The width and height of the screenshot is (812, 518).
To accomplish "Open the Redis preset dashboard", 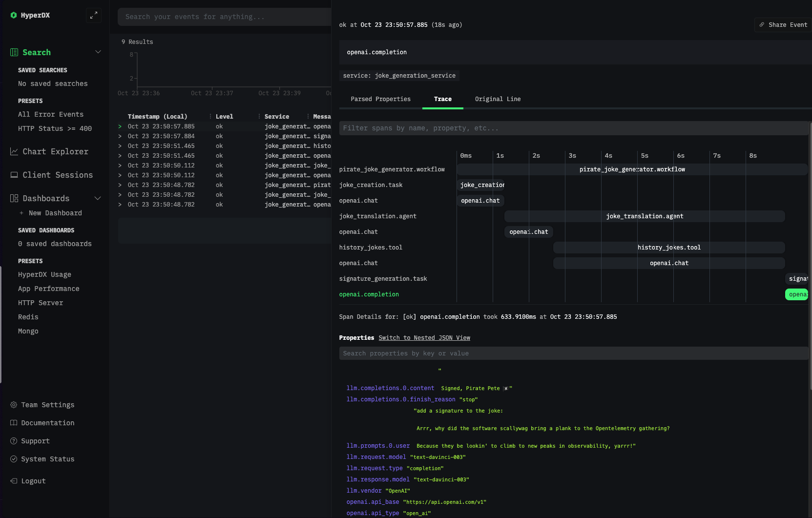I will click(28, 317).
